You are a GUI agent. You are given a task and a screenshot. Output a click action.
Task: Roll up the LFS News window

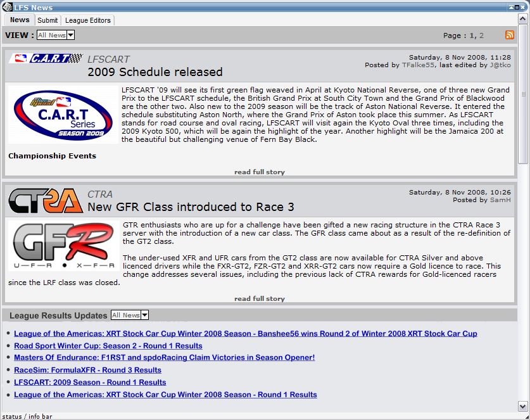coord(511,7)
